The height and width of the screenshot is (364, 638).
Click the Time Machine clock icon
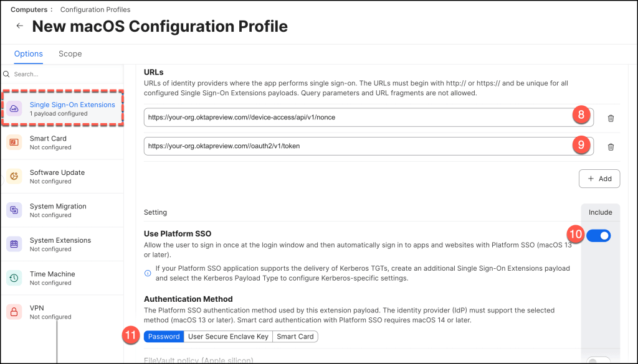click(14, 278)
